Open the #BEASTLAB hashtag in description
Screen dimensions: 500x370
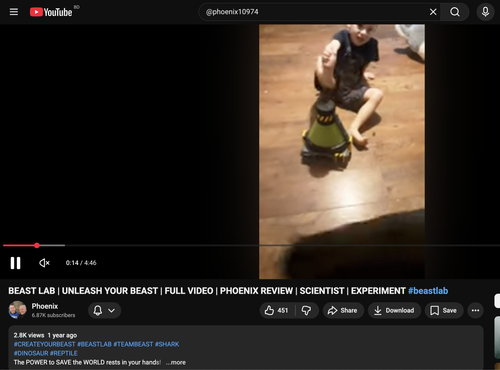94,344
